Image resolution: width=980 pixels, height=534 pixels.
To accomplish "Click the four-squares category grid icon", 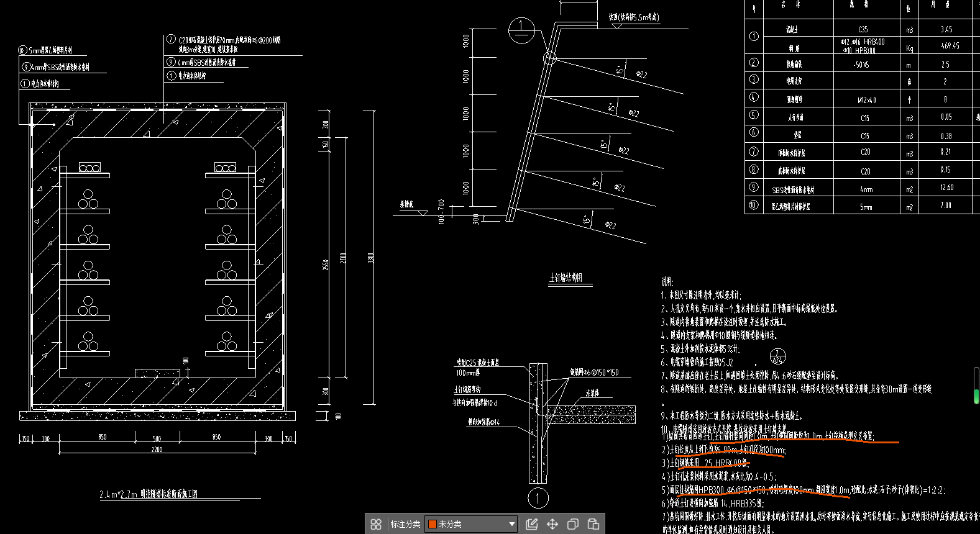I will tap(375, 524).
